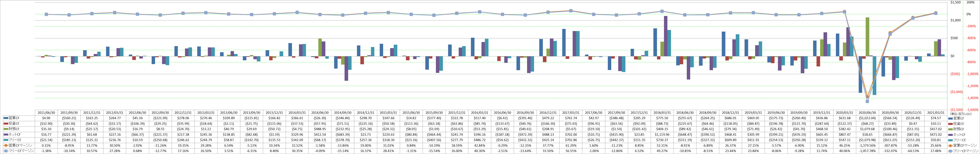
Task: Select the $74.57 cell
Action: click(x=936, y=118)
